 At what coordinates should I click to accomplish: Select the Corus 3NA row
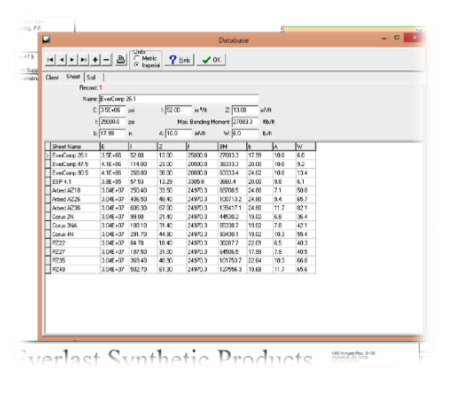pyautogui.click(x=180, y=225)
